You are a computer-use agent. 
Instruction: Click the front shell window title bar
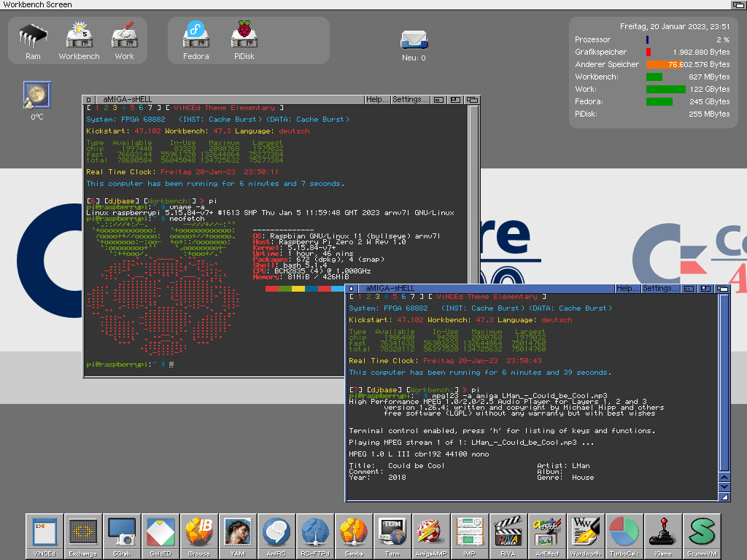tap(485, 288)
